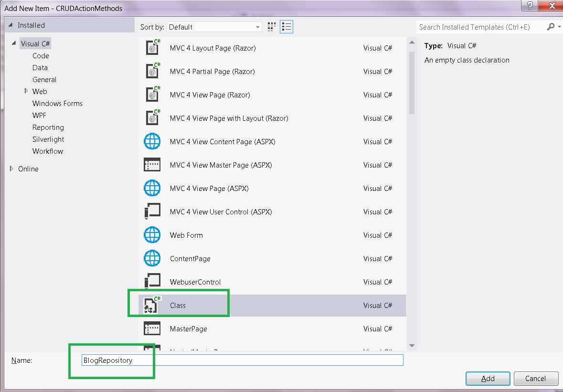Click the MVC 4 View User Control icon
The image size is (563, 392).
click(152, 212)
